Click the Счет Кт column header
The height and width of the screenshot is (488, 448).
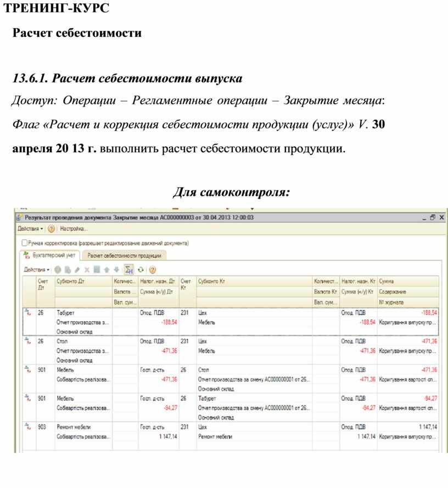(x=187, y=292)
